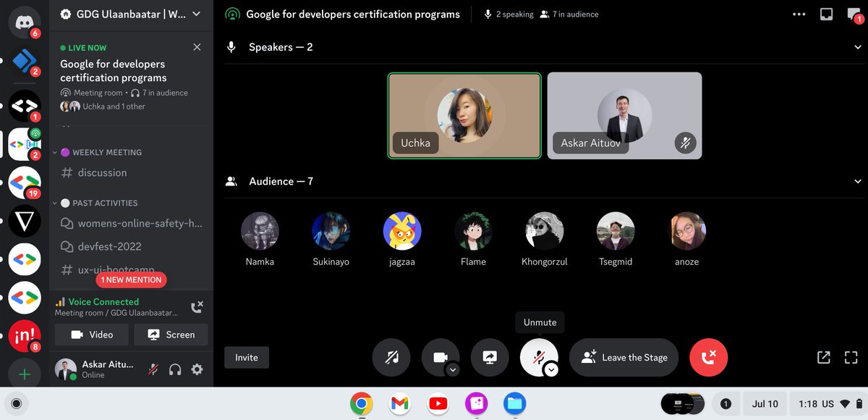Toggle noise suppression stage button
The width and height of the screenshot is (868, 420).
391,357
